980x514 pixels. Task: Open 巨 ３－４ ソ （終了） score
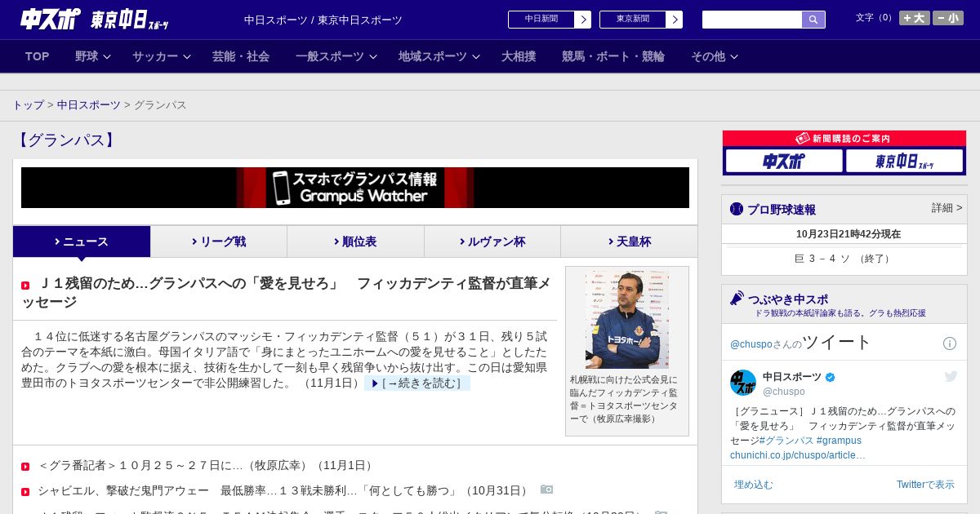(x=844, y=259)
